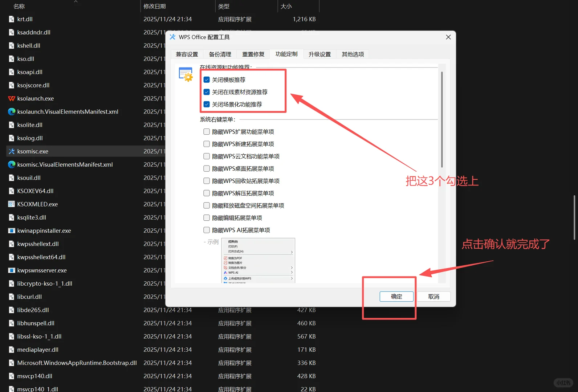The width and height of the screenshot is (578, 392).
Task: Click the mediaplayer.dll file icon
Action: [x=12, y=350]
